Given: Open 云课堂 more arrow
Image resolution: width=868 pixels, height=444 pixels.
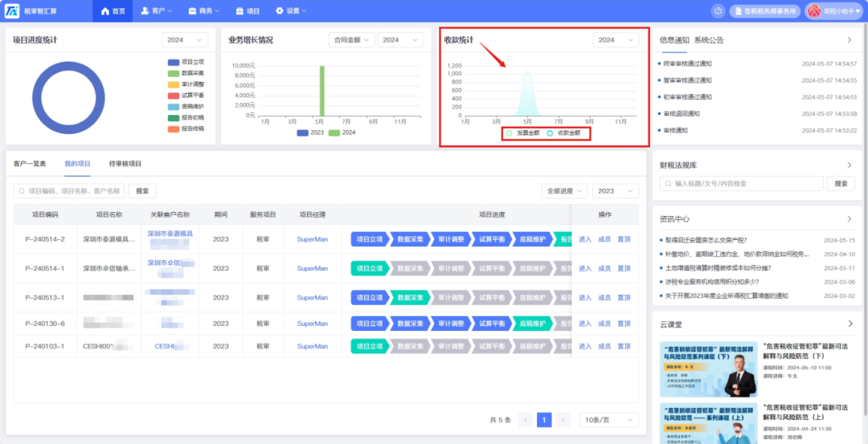Looking at the screenshot, I should pos(850,324).
